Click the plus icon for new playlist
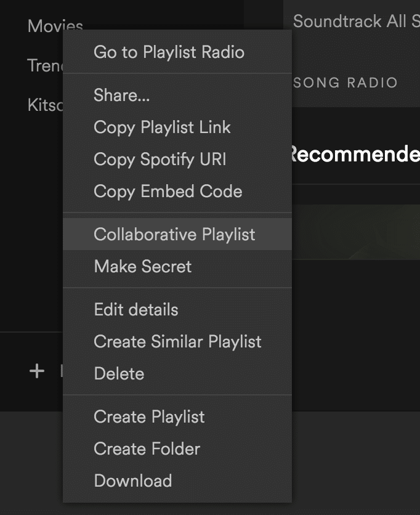 (37, 371)
